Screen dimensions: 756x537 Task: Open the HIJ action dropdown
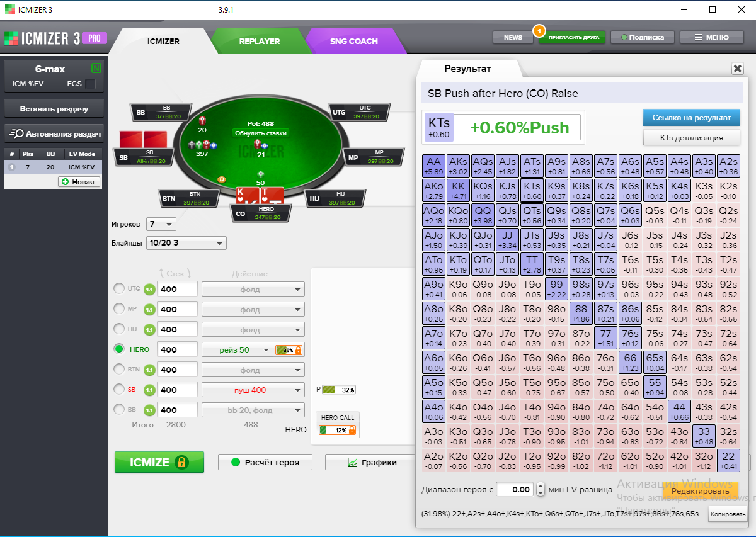[253, 330]
